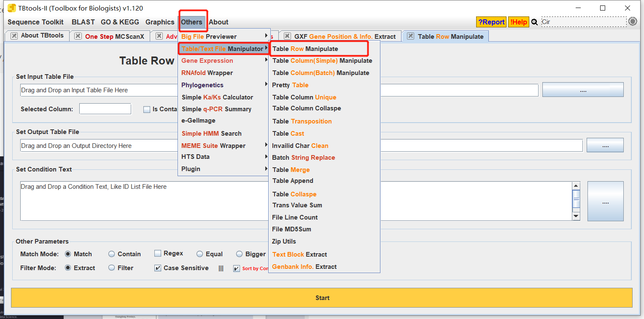The width and height of the screenshot is (644, 319).
Task: Open the Others menu
Action: coord(191,22)
